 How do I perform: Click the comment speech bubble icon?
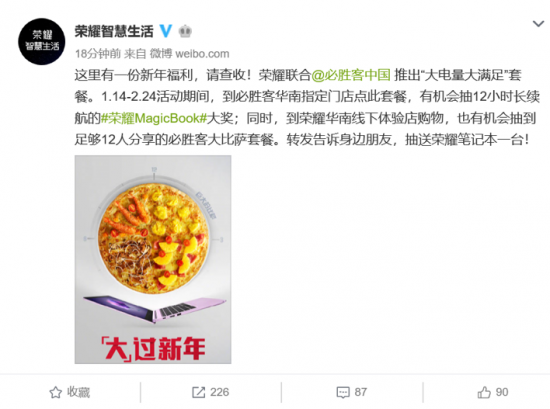click(343, 393)
